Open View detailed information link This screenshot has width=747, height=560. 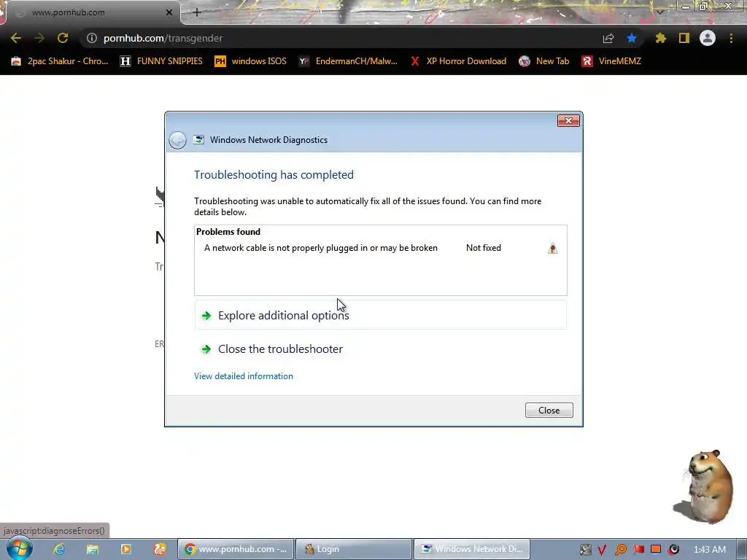coord(244,376)
